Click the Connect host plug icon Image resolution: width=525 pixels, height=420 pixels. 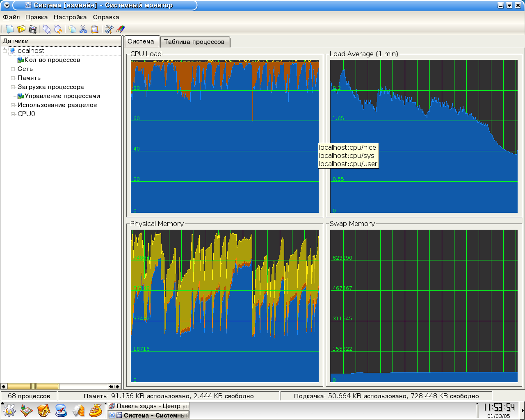(46, 29)
